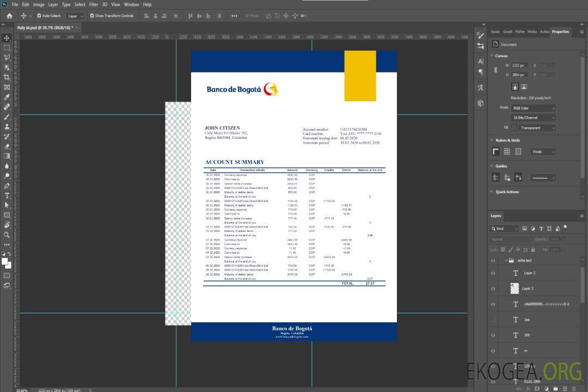Open the 16 Bits/Channel dropdown

[x=534, y=118]
